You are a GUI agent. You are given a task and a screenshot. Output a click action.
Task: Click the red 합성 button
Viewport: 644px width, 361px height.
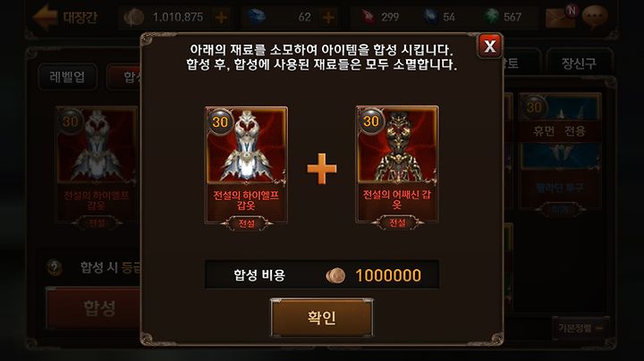(x=94, y=308)
